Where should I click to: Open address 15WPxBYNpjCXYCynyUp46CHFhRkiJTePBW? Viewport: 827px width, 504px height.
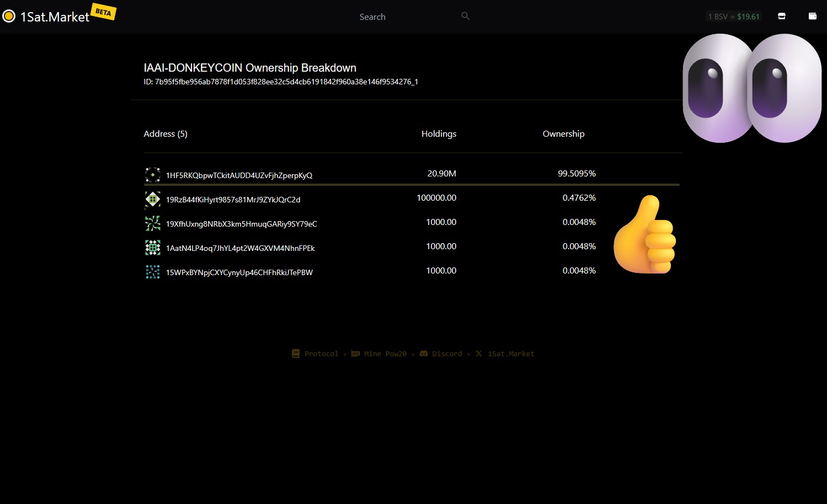pyautogui.click(x=239, y=272)
